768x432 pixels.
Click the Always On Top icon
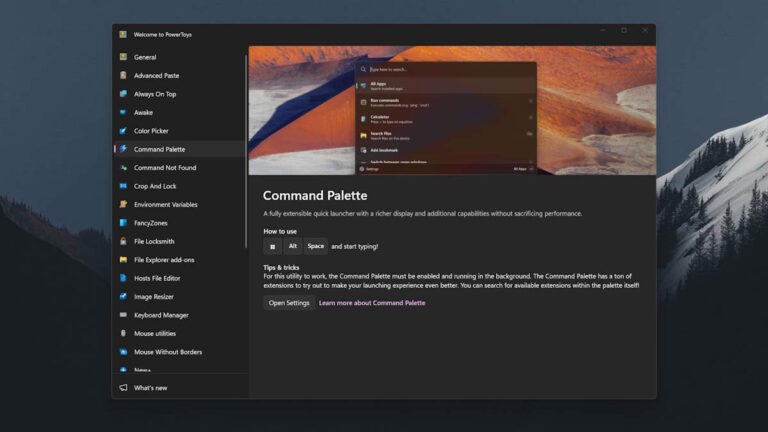click(x=123, y=94)
